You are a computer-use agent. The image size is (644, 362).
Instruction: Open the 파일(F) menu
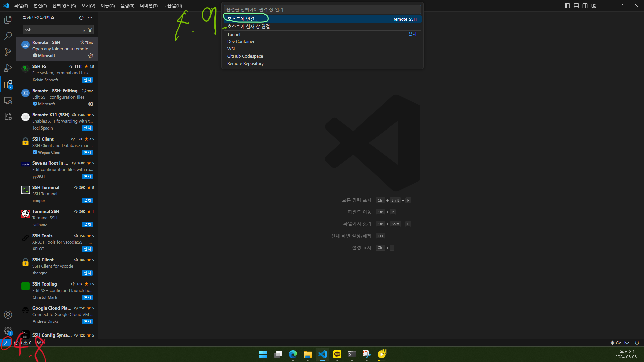click(x=21, y=6)
